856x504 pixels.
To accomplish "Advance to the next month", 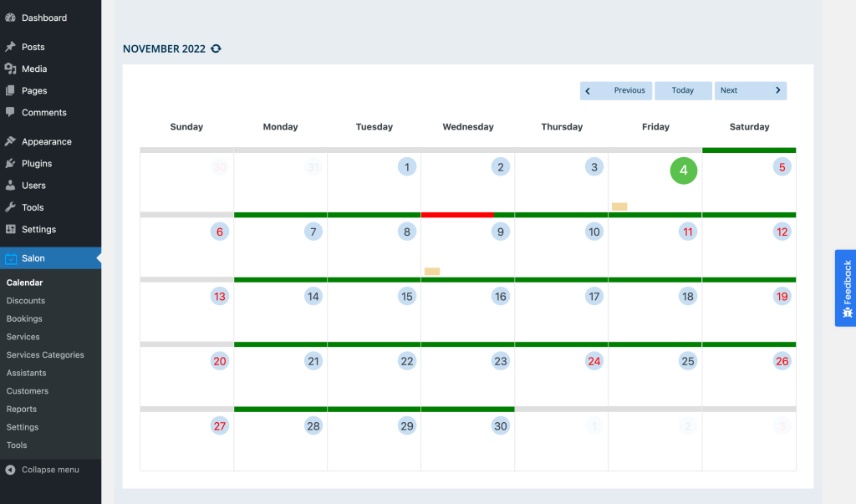I will [750, 90].
